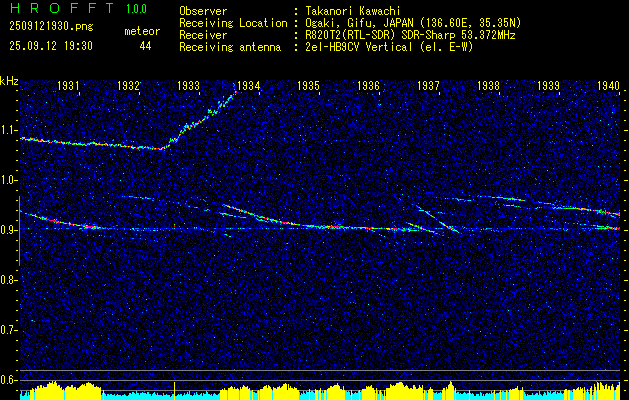Click the 1.0 kHz frequency label
The width and height of the screenshot is (629, 400).
(x=9, y=180)
